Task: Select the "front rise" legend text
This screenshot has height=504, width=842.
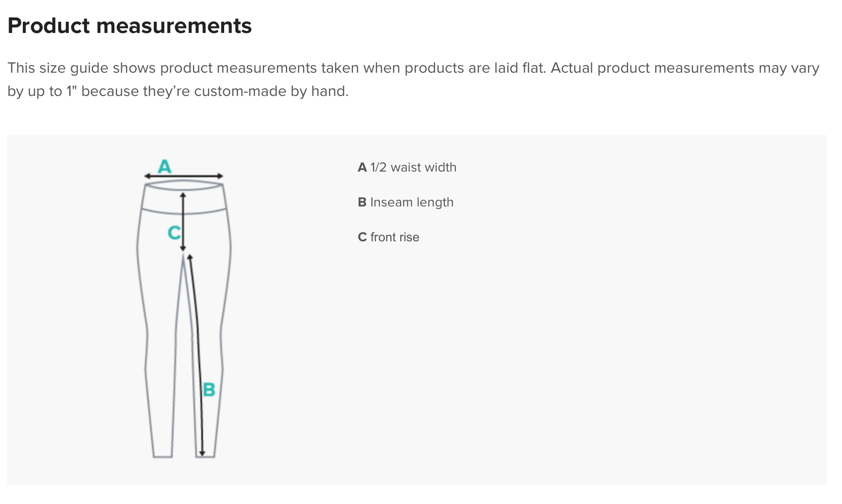Action: point(395,237)
